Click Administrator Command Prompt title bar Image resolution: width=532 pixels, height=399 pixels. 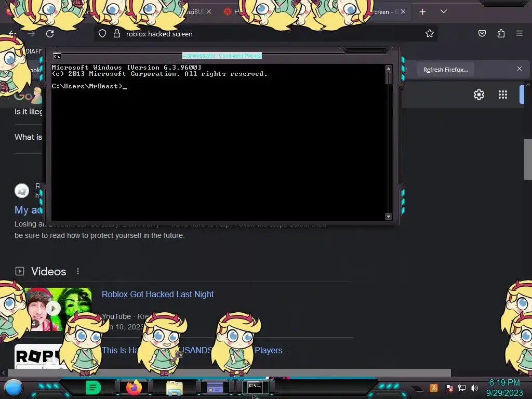coord(222,56)
